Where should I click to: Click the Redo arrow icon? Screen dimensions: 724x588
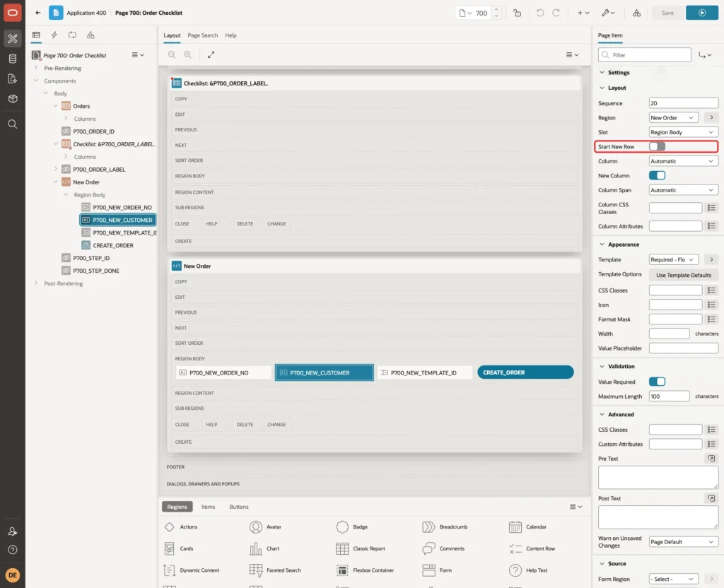[556, 13]
